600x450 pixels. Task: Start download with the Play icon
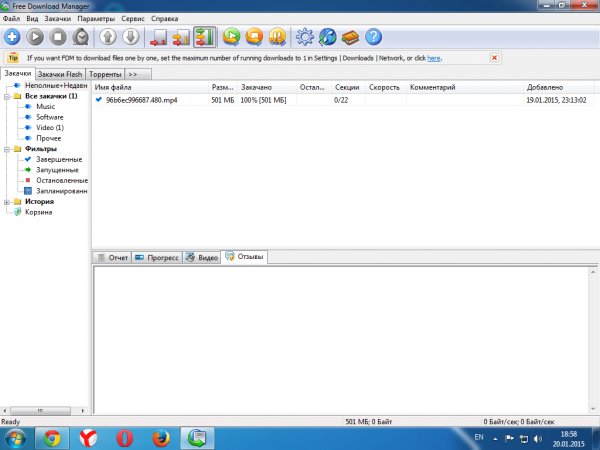35,37
